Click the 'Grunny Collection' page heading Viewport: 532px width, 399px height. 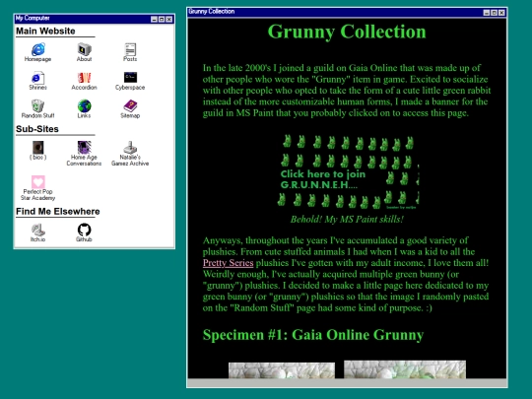(x=347, y=32)
